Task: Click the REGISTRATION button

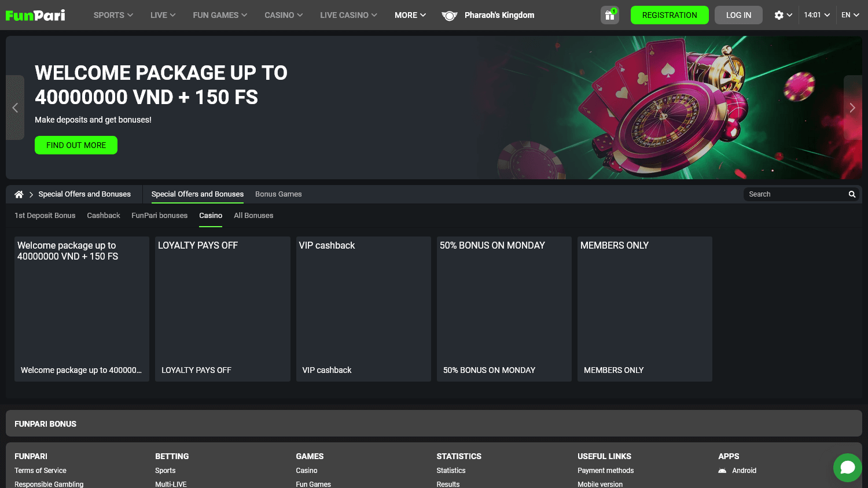Action: 670,15
